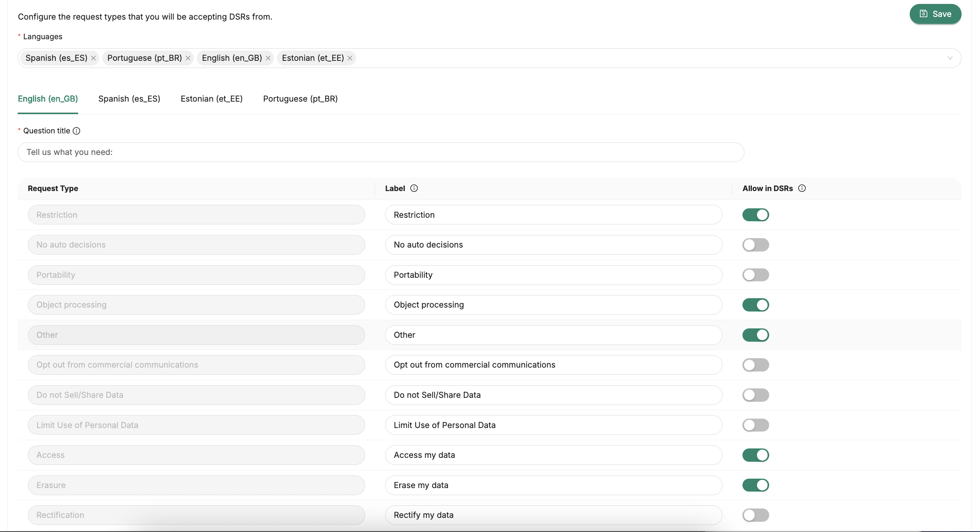Turn off the Erase my data toggle
Screen dimensions: 980x532
click(755, 485)
